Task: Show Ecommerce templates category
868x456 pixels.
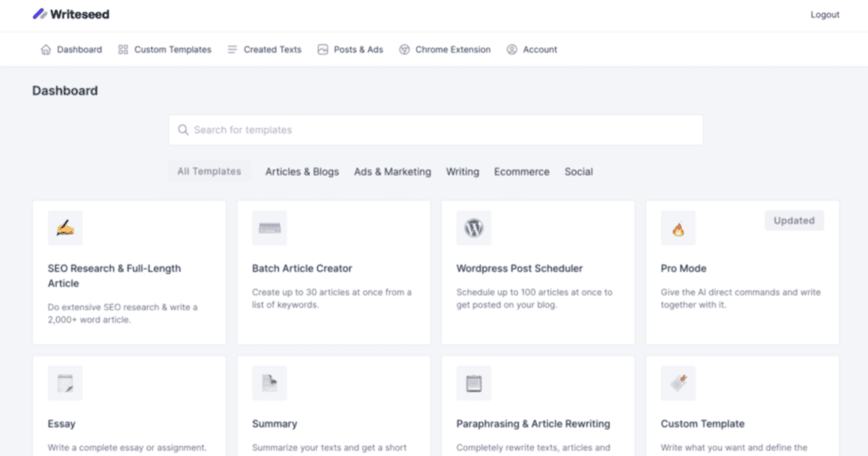Action: click(521, 172)
